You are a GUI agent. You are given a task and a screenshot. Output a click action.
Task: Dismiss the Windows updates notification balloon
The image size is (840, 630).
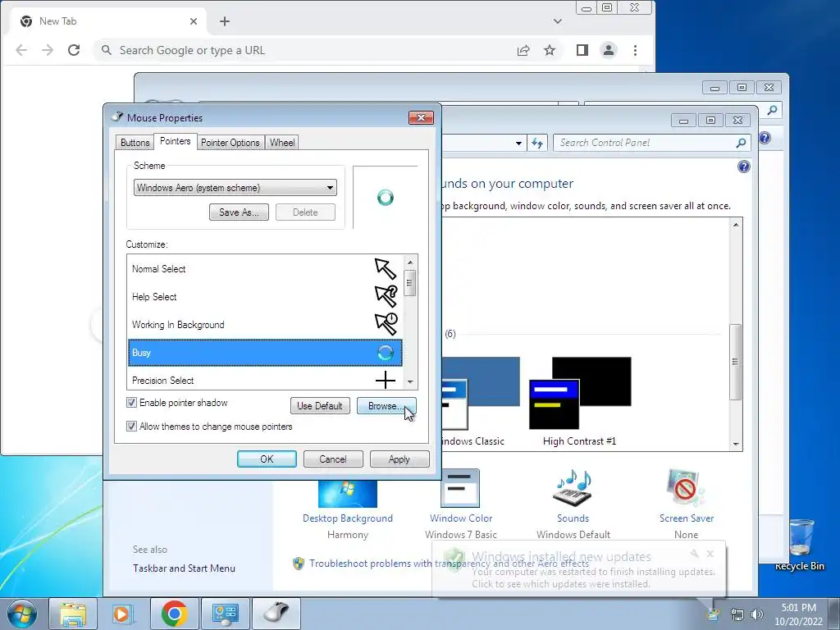click(710, 554)
